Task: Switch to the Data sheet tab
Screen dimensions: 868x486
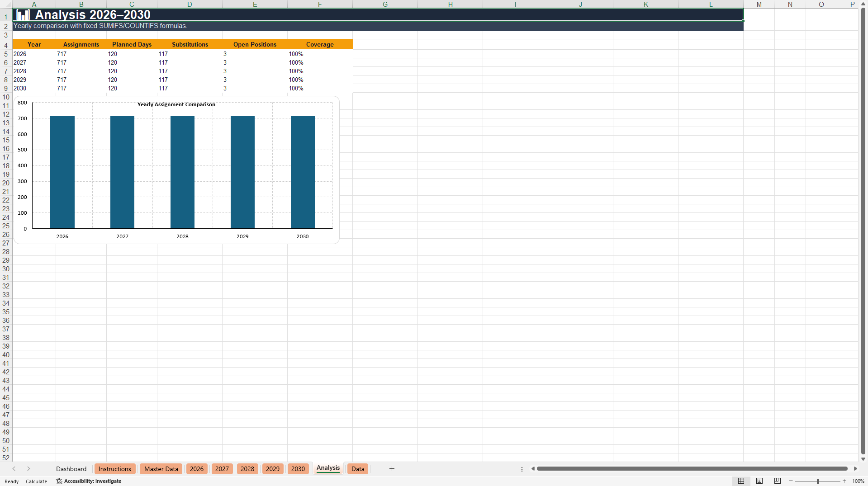Action: point(358,469)
